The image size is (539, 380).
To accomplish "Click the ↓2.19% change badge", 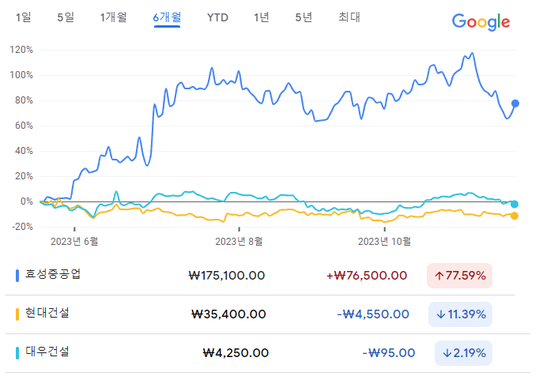I will pos(463,353).
